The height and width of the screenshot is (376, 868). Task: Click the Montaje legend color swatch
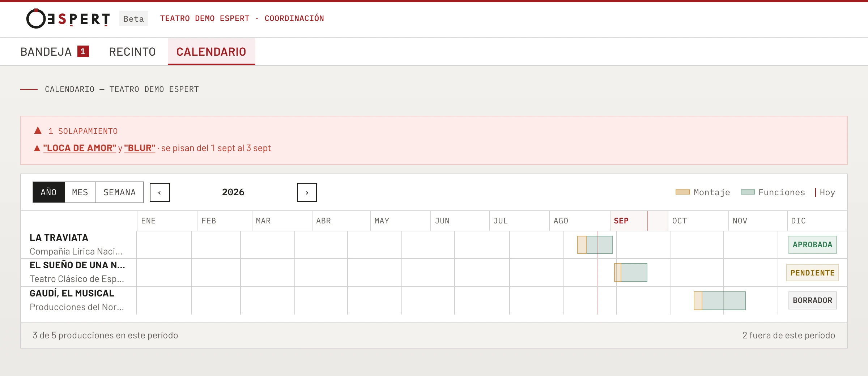pos(683,192)
